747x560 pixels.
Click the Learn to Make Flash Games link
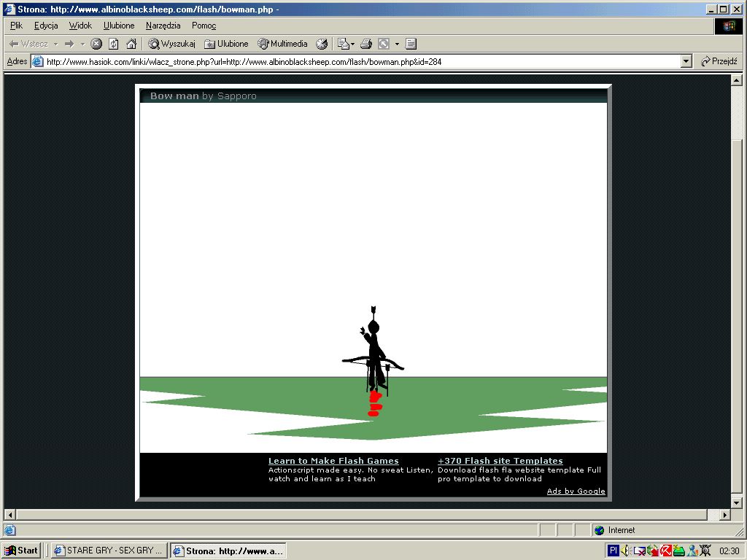tap(333, 461)
